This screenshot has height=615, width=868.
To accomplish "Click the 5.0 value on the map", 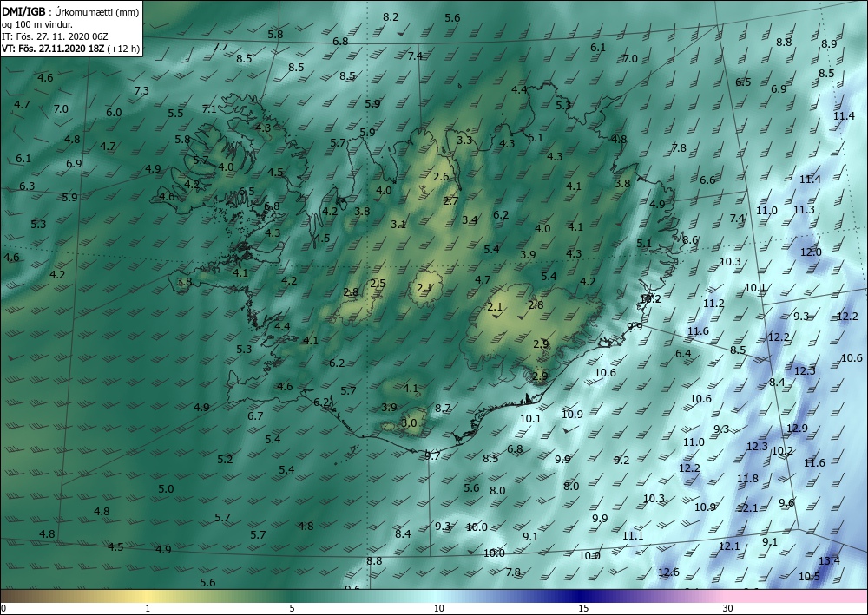I will (166, 489).
